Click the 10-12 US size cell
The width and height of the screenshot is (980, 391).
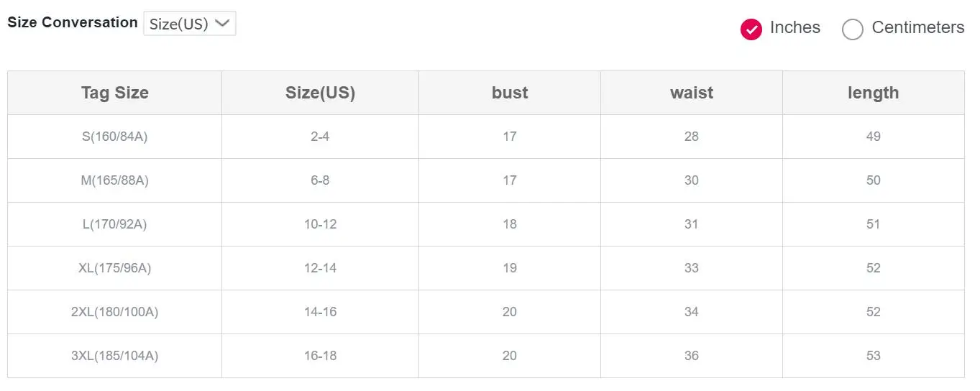(x=320, y=224)
